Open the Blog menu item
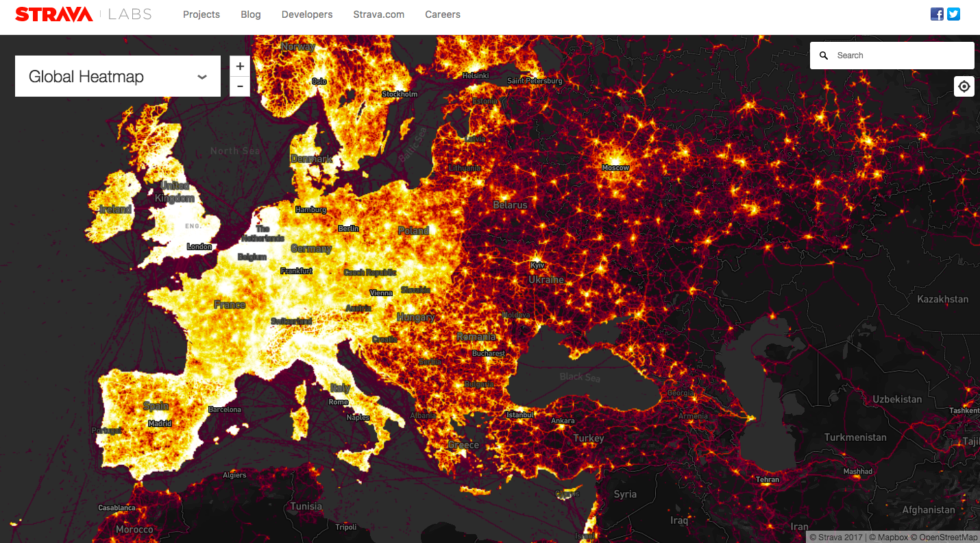Image resolution: width=980 pixels, height=543 pixels. click(251, 14)
